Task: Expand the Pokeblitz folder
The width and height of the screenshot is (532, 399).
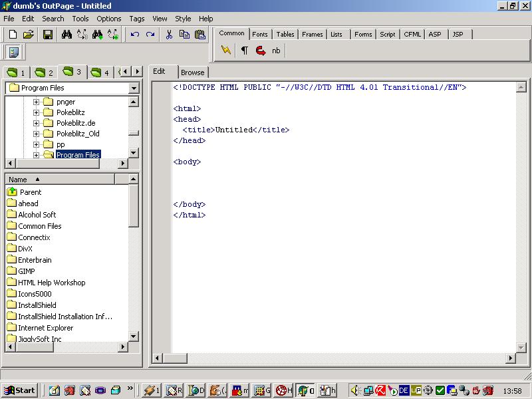Action: pyautogui.click(x=36, y=112)
